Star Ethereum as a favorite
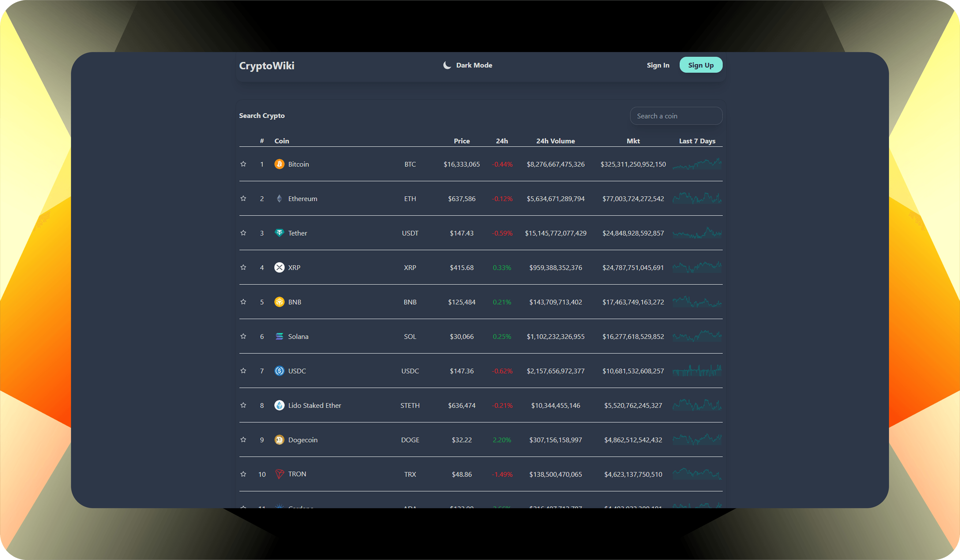The width and height of the screenshot is (960, 560). pos(243,198)
